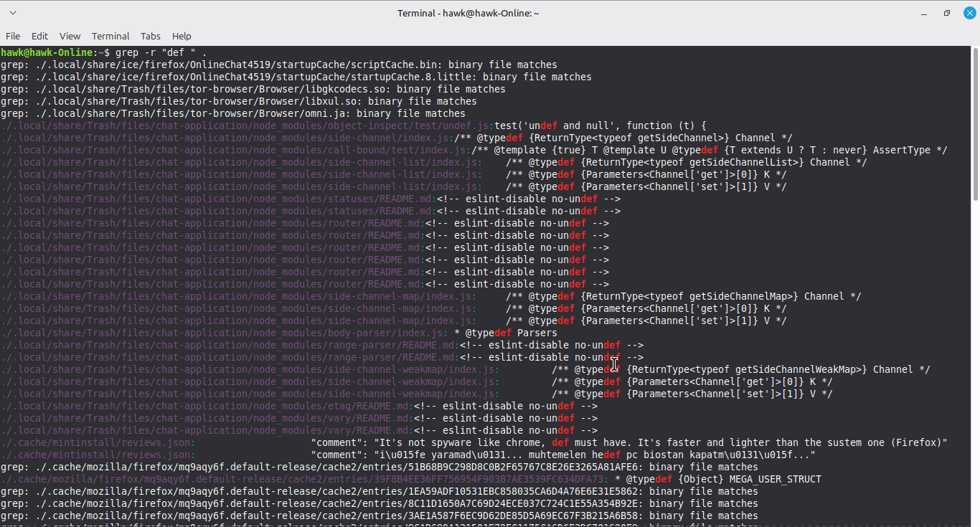Click the omni.ja binary file matches line

[232, 113]
